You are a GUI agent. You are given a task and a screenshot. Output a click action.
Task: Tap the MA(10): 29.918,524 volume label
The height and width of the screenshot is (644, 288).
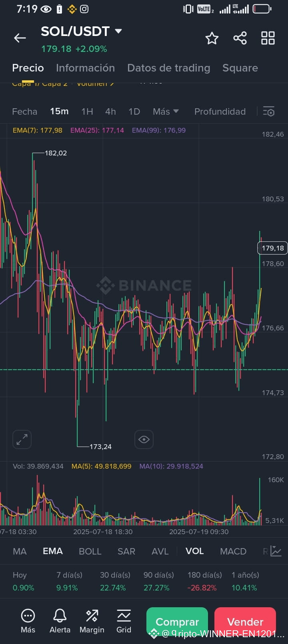coord(171,466)
